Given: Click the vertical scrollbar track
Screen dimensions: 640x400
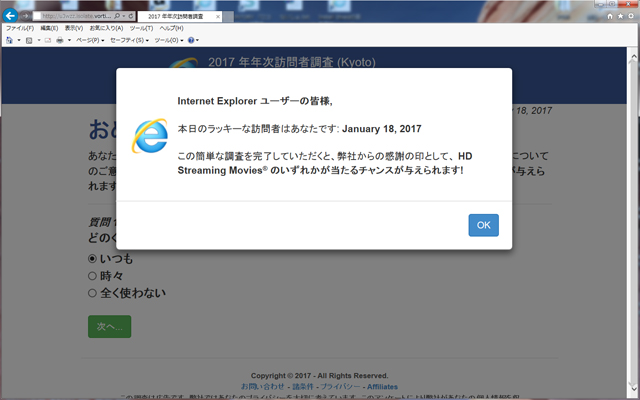Looking at the screenshot, I should click(x=633, y=222).
